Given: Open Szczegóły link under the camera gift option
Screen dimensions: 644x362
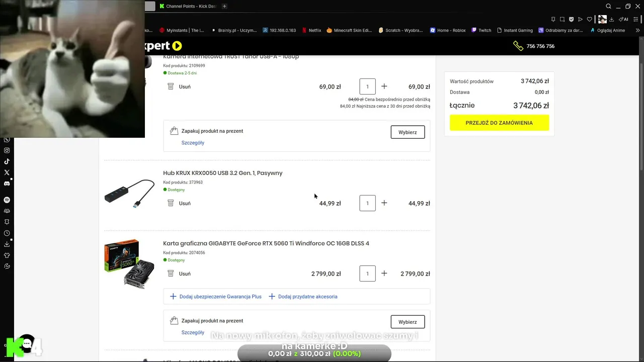Looking at the screenshot, I should point(193,143).
